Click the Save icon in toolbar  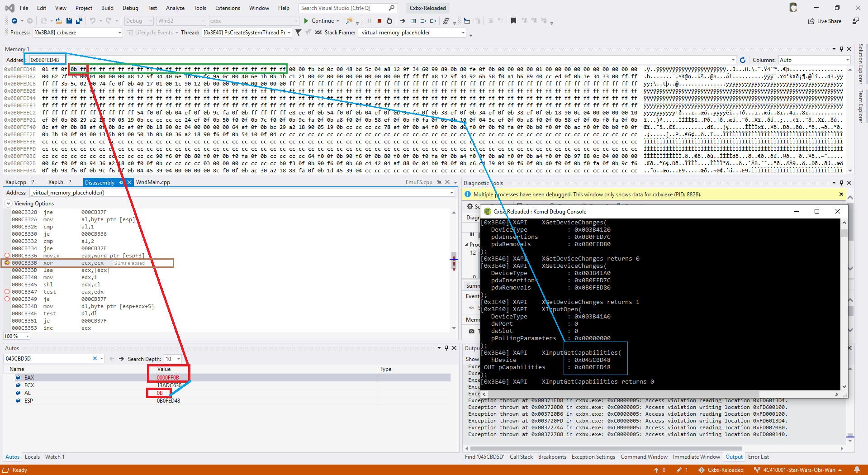69,21
